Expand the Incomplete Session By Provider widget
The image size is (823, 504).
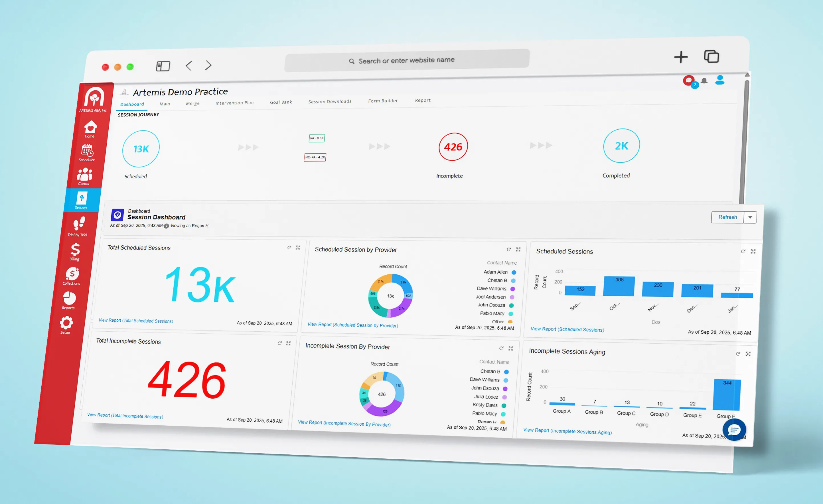click(x=511, y=348)
